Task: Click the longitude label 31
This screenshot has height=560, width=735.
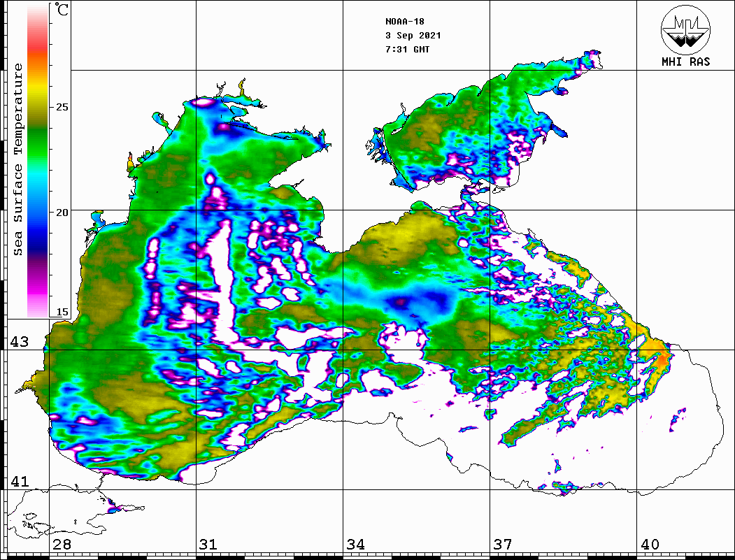Action: coord(208,544)
